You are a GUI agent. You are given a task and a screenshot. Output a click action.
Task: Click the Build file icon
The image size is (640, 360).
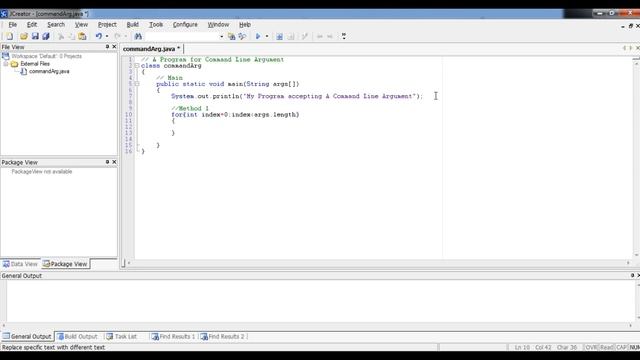tap(279, 36)
